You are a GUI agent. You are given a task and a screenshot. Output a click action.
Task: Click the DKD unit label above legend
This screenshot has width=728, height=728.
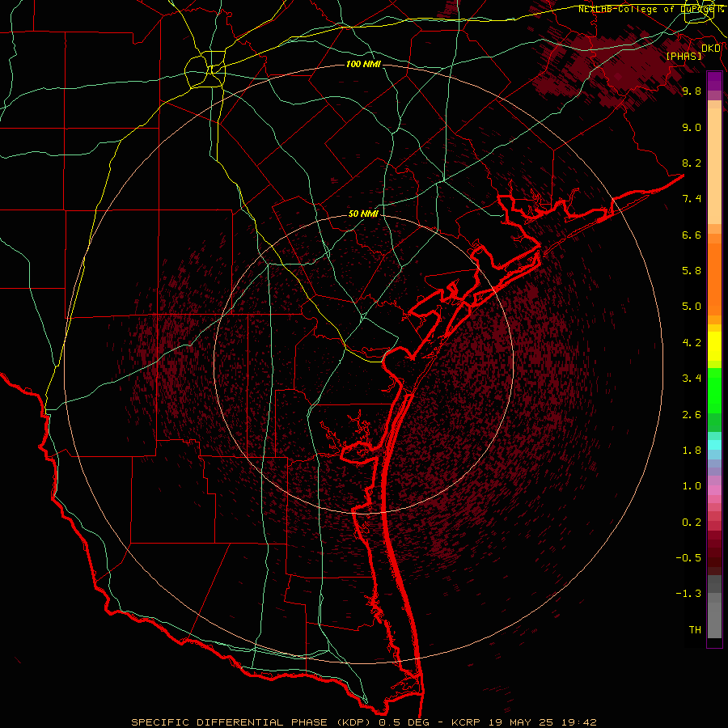tap(711, 49)
